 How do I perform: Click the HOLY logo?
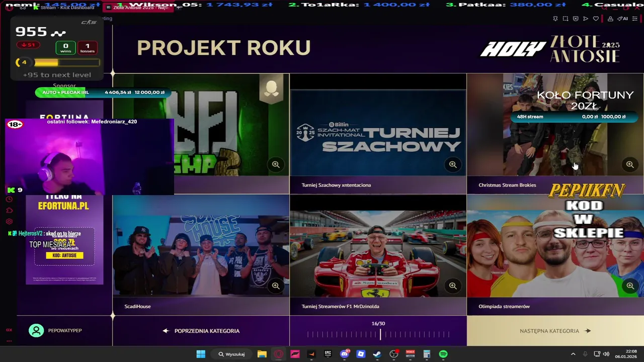(x=512, y=49)
